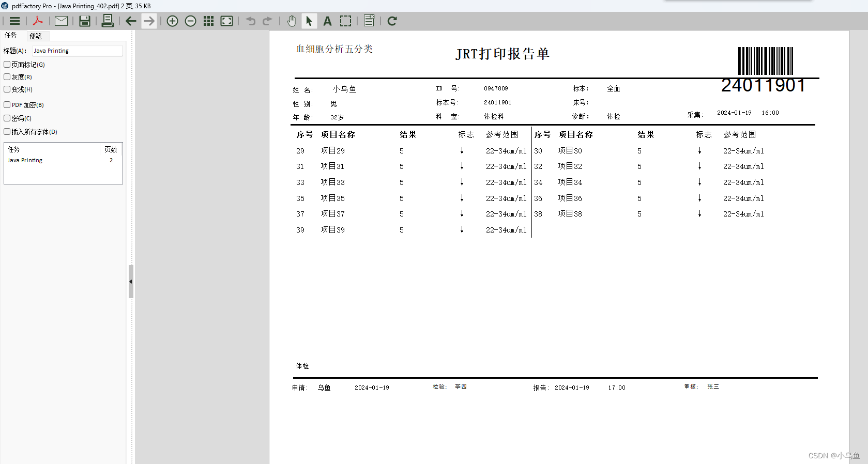Go to the previous page with the back arrow

(131, 21)
